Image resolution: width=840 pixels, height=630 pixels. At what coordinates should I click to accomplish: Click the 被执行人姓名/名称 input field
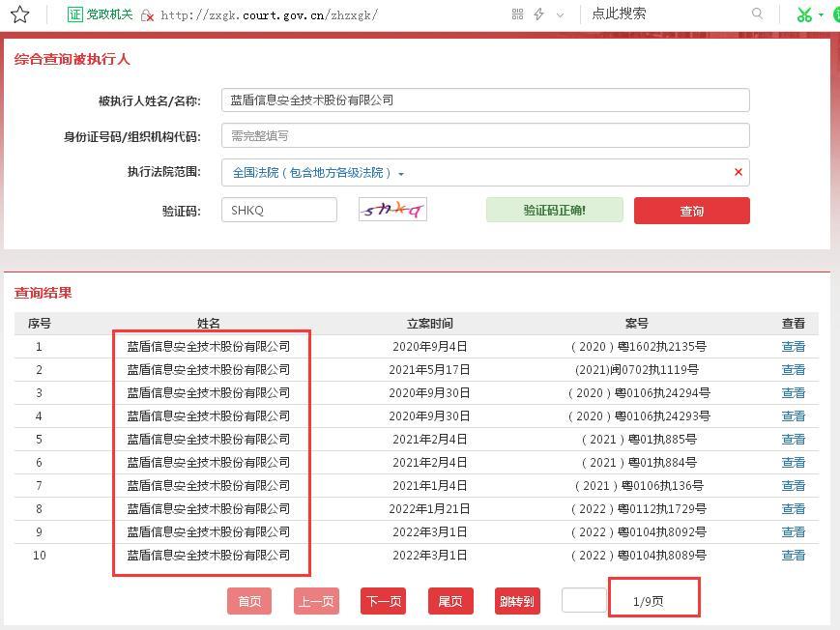[x=485, y=100]
